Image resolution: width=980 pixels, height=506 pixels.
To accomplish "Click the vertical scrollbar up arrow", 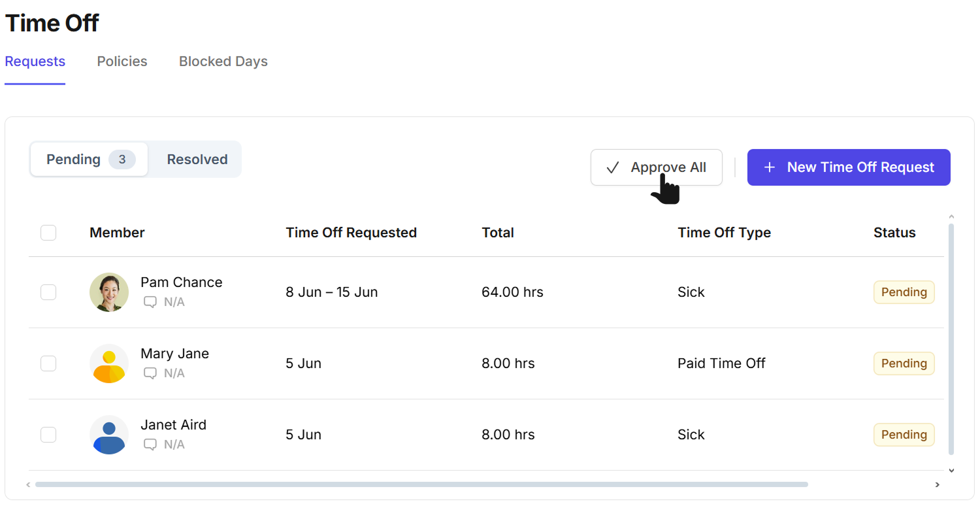I will click(x=951, y=217).
